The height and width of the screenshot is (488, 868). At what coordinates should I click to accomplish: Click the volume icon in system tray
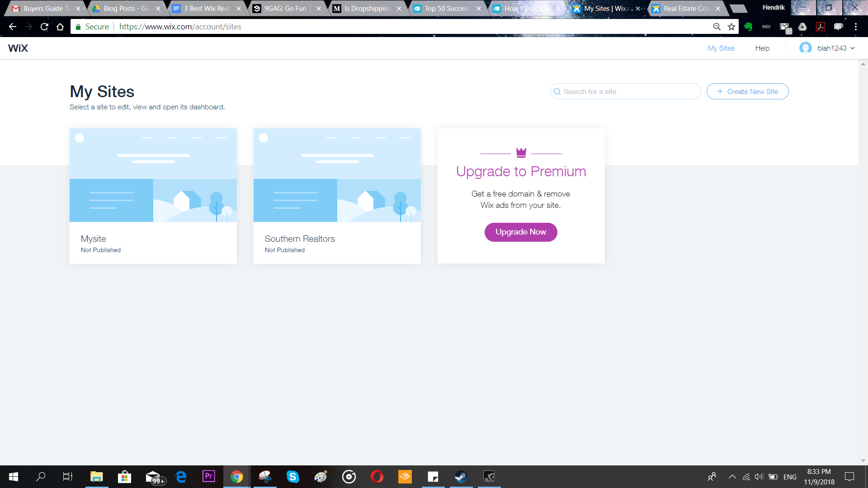click(x=759, y=477)
